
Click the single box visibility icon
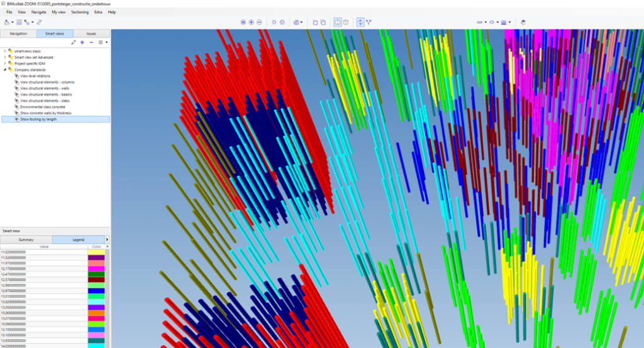315,22
